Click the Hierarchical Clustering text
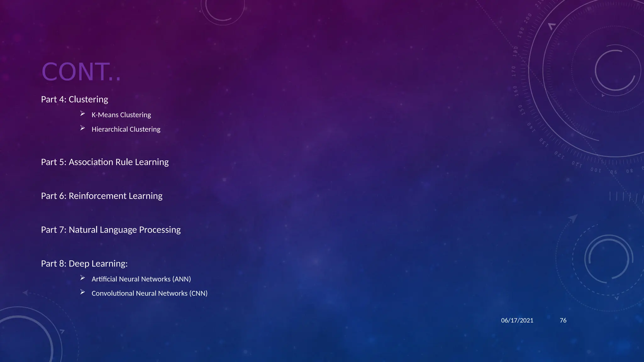This screenshot has height=362, width=644. pos(126,129)
